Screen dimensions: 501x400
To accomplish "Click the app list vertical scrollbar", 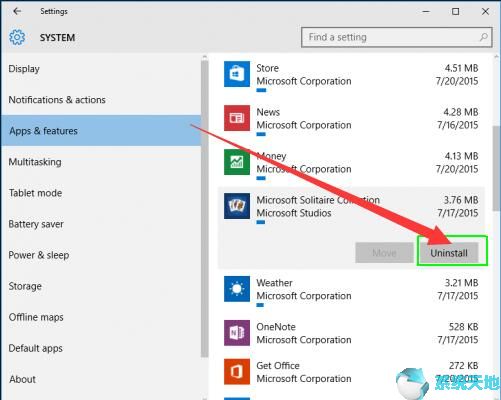I will click(497, 168).
